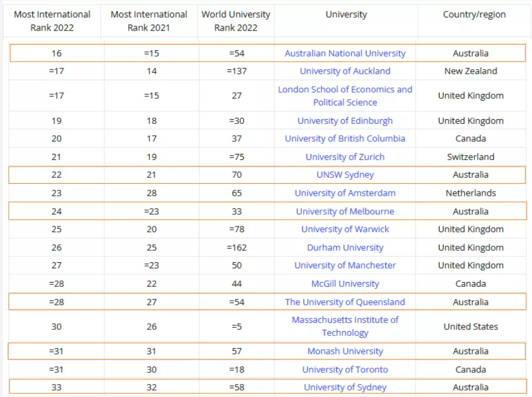The image size is (532, 397).
Task: Click the University of Toronto link
Action: [x=345, y=370]
